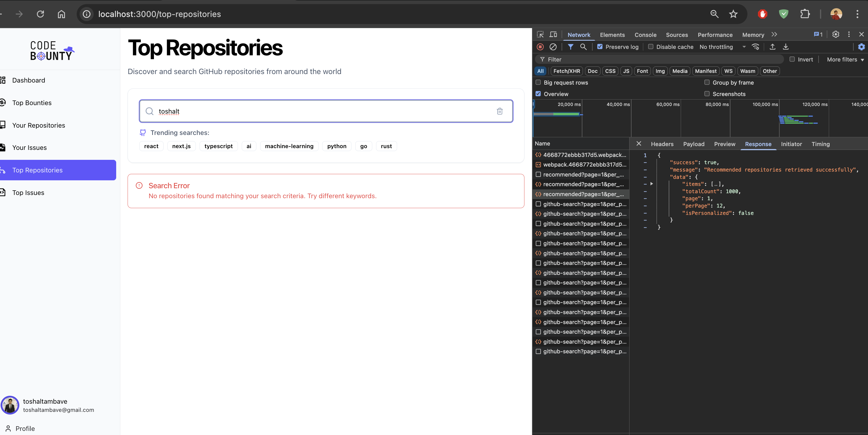This screenshot has height=435, width=868.
Task: Open the network search magnifier icon
Action: [x=583, y=47]
